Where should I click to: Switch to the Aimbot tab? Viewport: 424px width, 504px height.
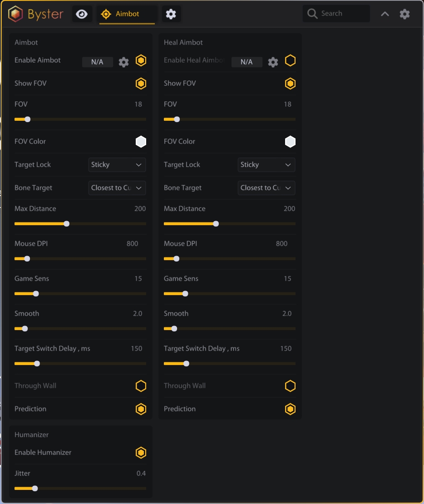(127, 14)
